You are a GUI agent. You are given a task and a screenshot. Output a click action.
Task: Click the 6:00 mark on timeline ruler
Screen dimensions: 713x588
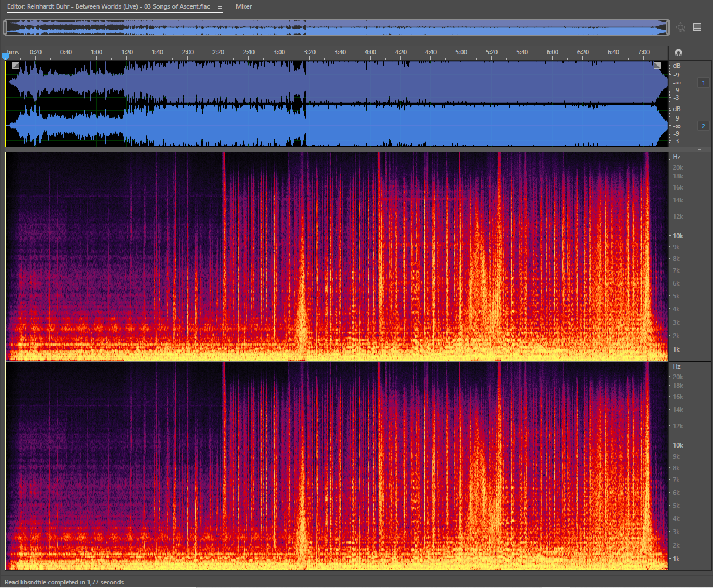pos(553,53)
